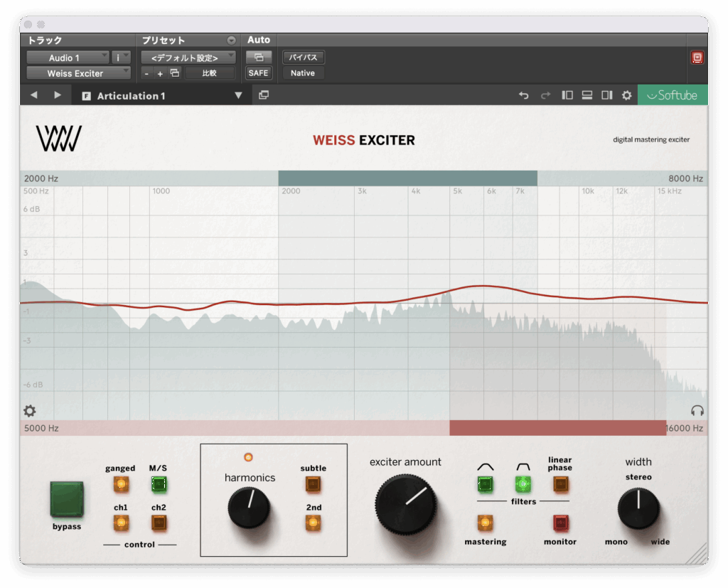Image resolution: width=728 pixels, height=588 pixels.
Task: Toggle the first bell filter shape button
Action: tap(485, 484)
